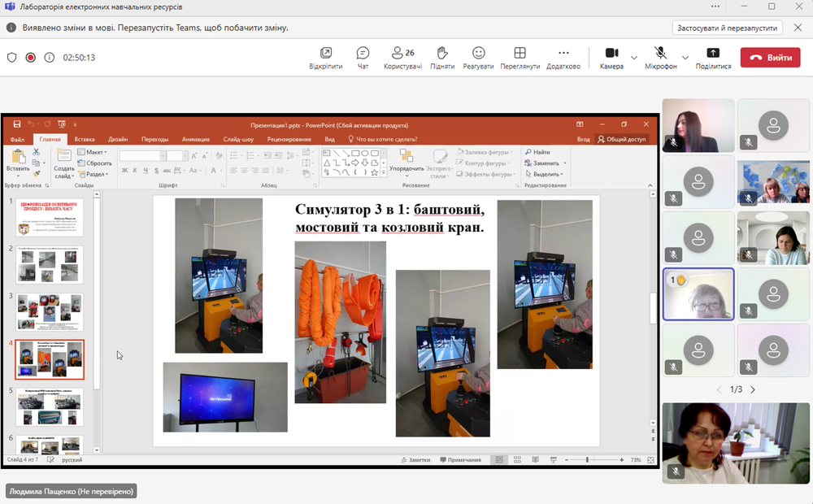This screenshot has height=504, width=813.
Task: Click the red recording indicator
Action: (31, 58)
